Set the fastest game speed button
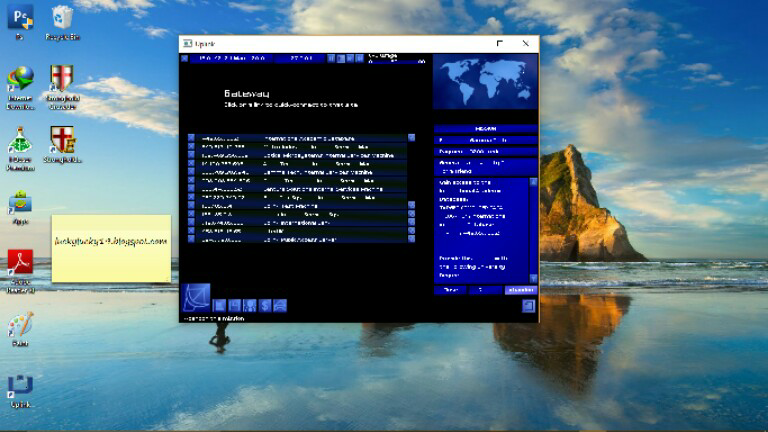768x432 pixels. pos(358,59)
